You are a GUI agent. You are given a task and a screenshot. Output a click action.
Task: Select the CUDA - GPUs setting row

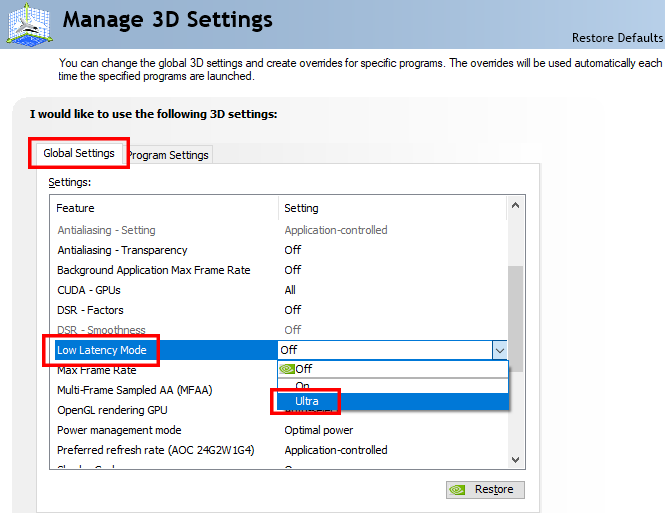[x=90, y=290]
